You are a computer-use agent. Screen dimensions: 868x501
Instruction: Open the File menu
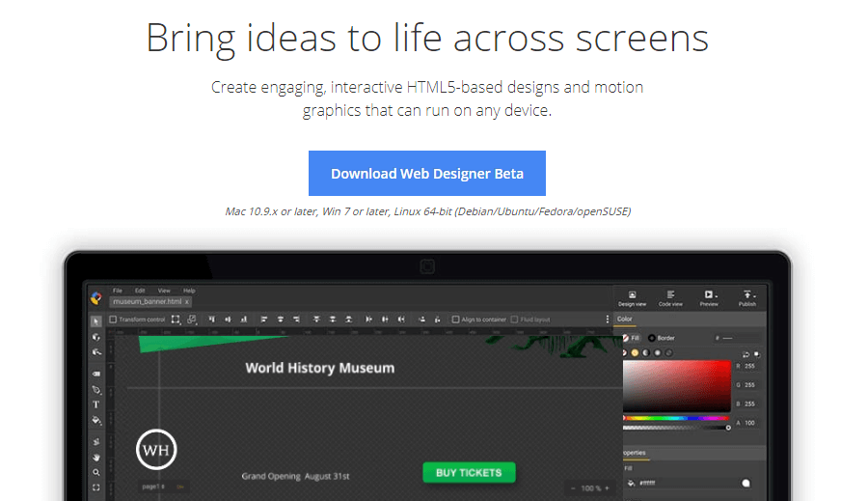pos(118,291)
